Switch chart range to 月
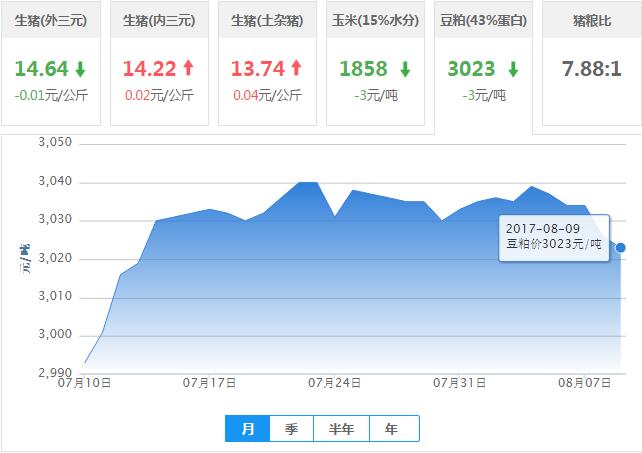The height and width of the screenshot is (453, 642). pyautogui.click(x=248, y=428)
